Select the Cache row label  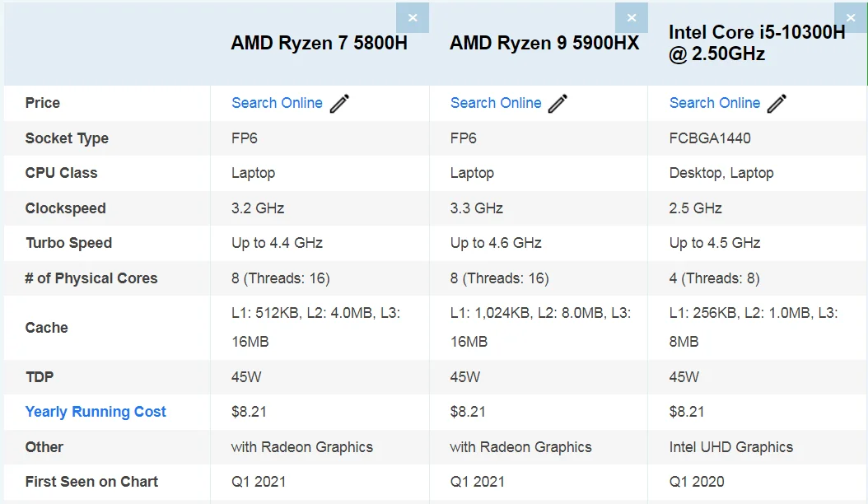[x=47, y=328]
